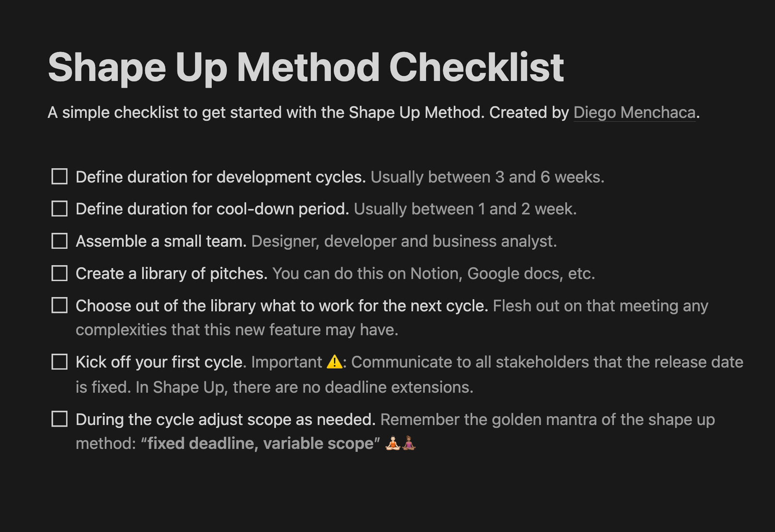The width and height of the screenshot is (775, 532).
Task: Click the 'Usually between 3 and 6 weeks' text
Action: tap(487, 177)
